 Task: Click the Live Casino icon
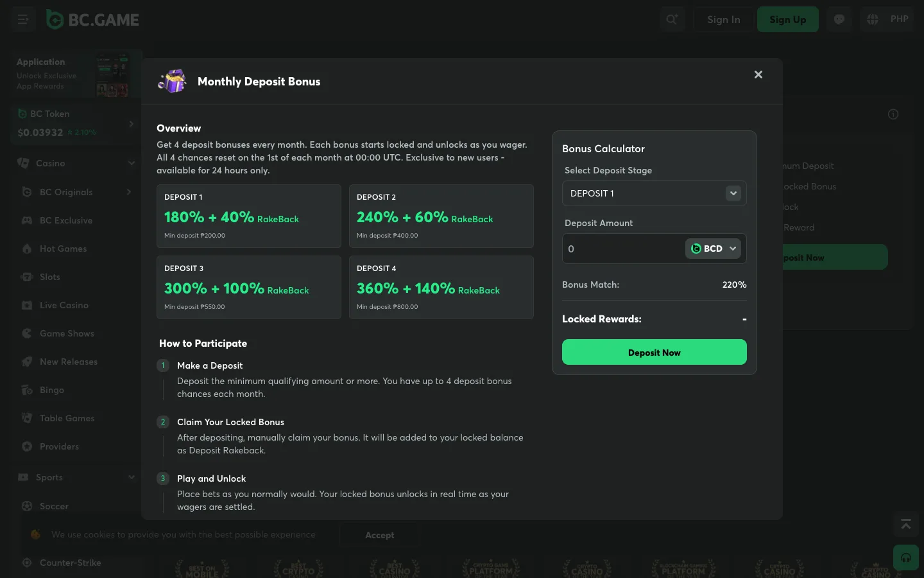27,305
